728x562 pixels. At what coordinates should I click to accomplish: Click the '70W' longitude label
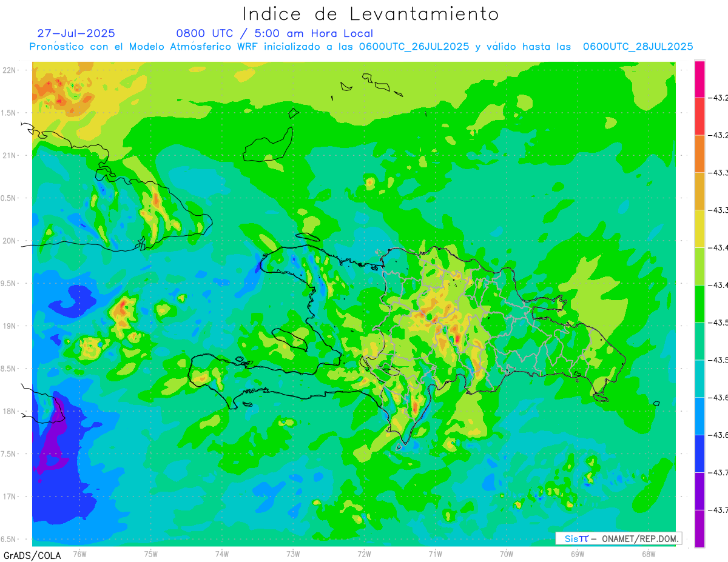pos(507,554)
